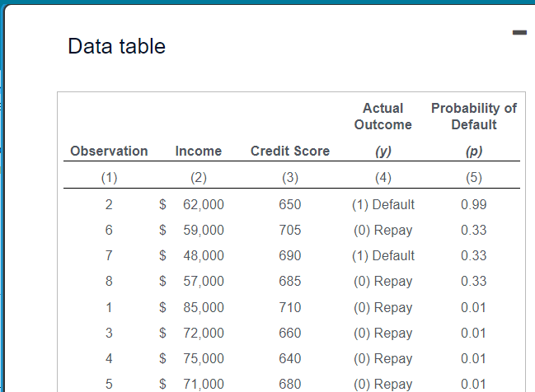Click observation number 6
Screen dimensions: 535x392
[109, 230]
